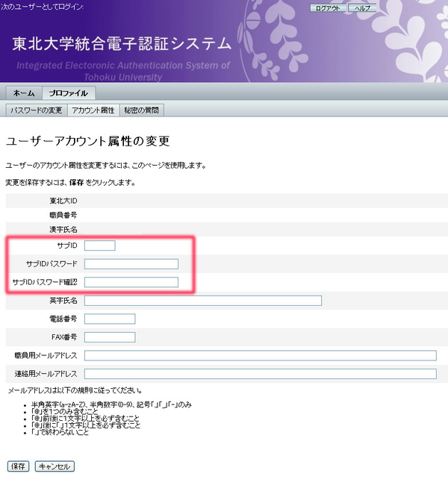
Task: Open the パスワードの変更 sub-tab
Action: (x=37, y=110)
